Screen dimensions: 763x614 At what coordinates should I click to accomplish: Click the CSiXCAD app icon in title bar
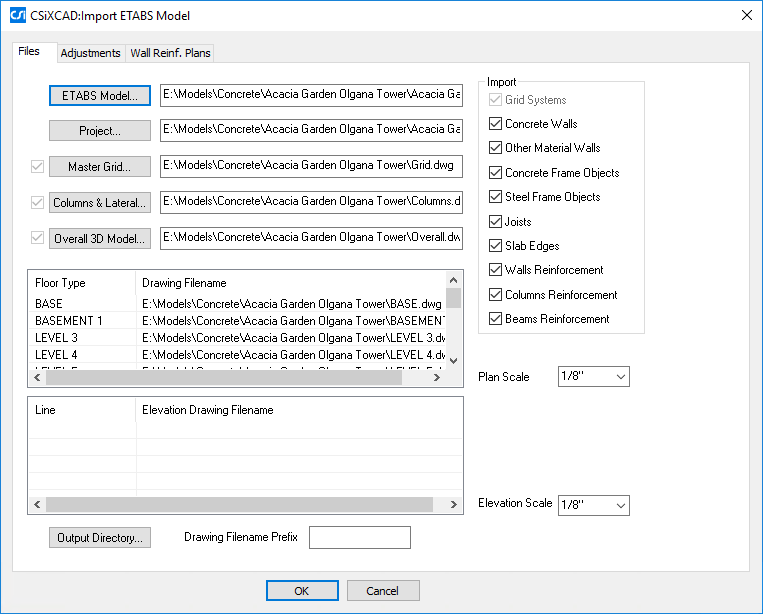17,15
